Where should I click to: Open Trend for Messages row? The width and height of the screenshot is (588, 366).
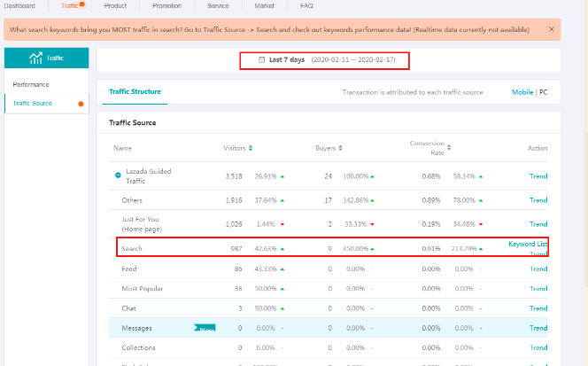[x=538, y=328]
